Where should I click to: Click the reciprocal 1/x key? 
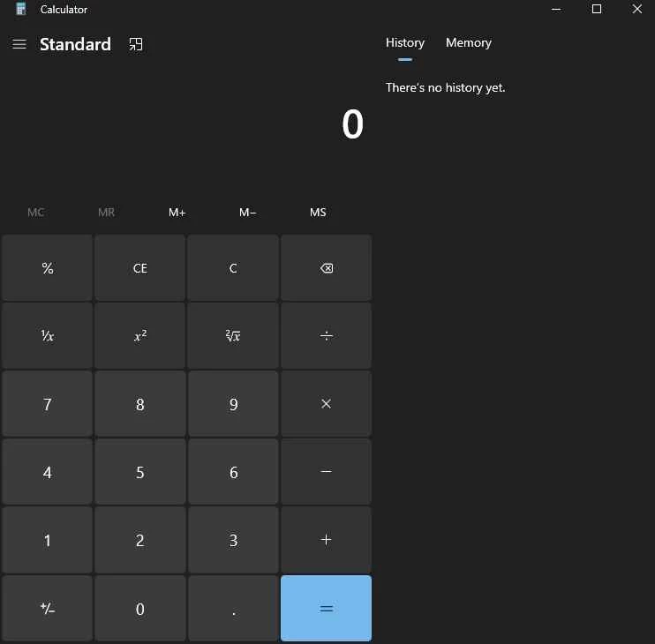coord(48,336)
